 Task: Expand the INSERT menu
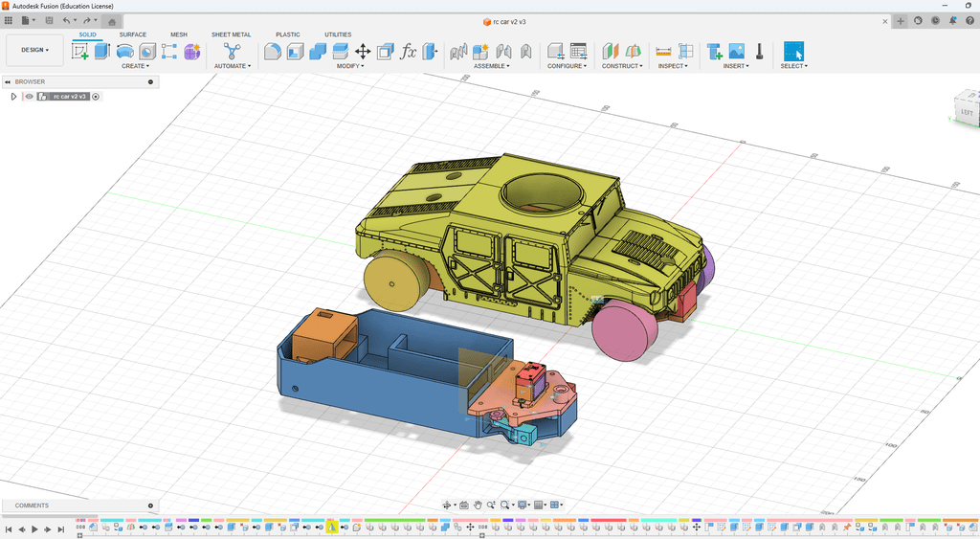coord(736,66)
